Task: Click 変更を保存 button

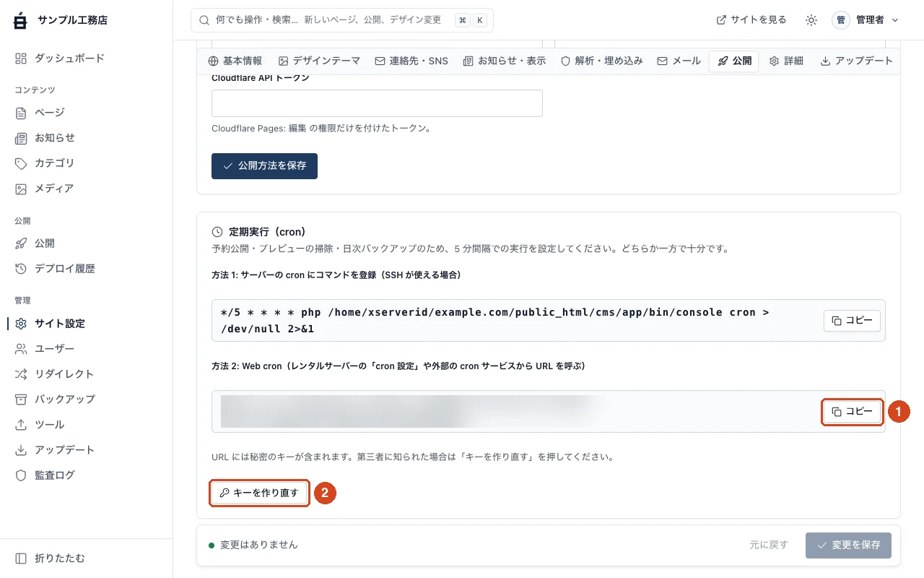Action: coord(848,545)
